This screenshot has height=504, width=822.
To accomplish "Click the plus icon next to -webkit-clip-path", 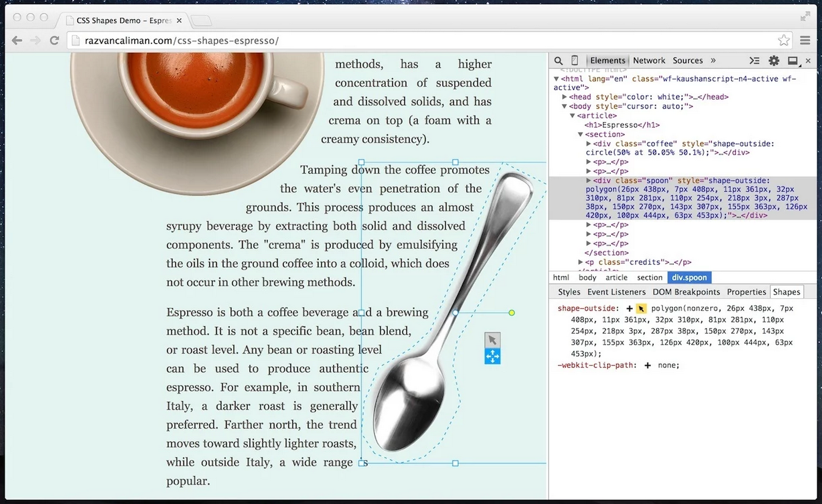I will 647,365.
